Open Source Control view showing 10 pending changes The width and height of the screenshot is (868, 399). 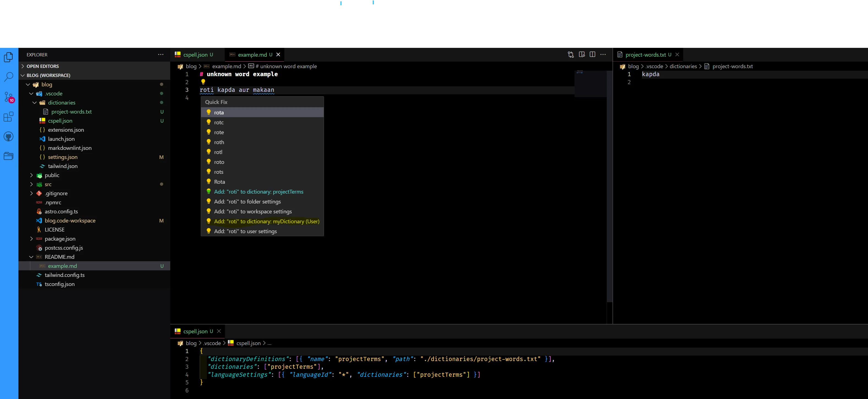tap(9, 97)
